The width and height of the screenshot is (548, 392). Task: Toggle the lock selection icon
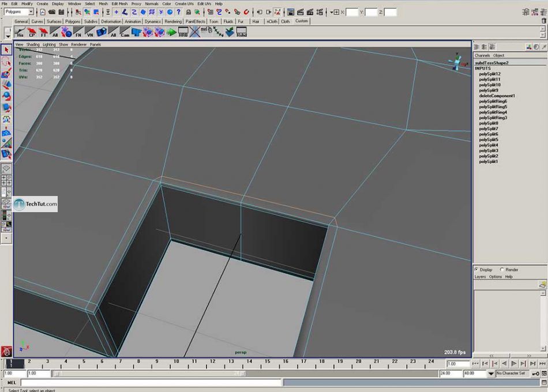pyautogui.click(x=189, y=12)
